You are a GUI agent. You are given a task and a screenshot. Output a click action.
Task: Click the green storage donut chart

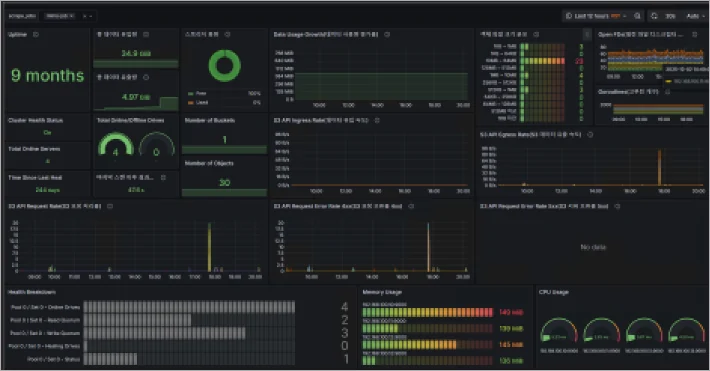click(225, 66)
